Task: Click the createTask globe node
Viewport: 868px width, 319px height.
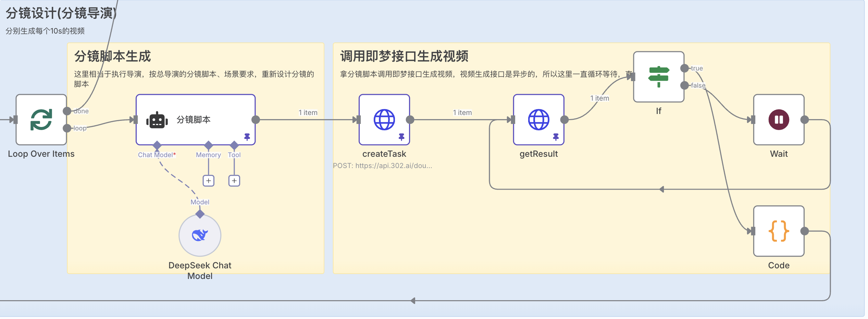Action: tap(384, 120)
